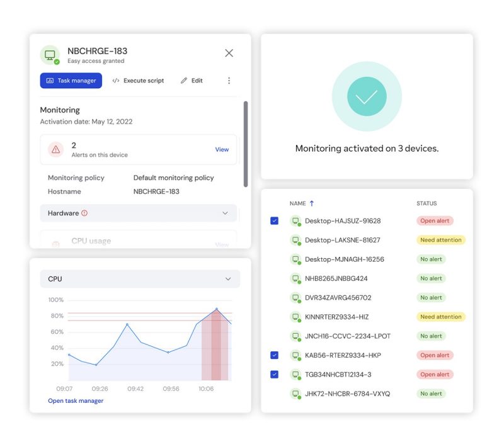The image size is (504, 447).
Task: Click the CPU chart peak data point
Action: click(x=217, y=309)
